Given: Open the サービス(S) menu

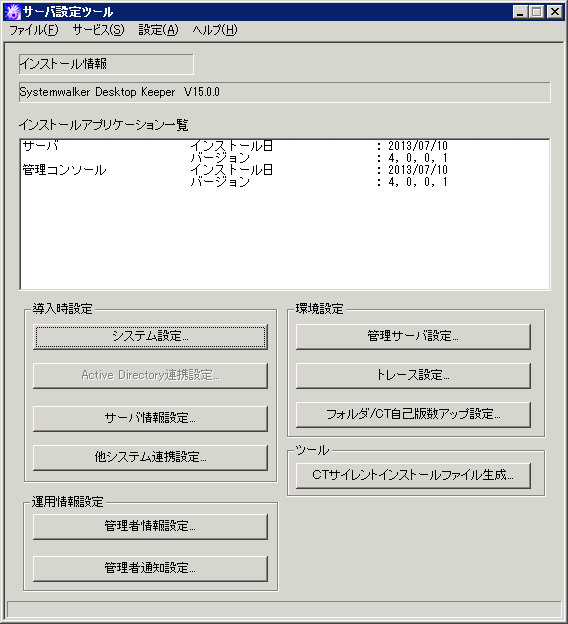Looking at the screenshot, I should (x=98, y=30).
